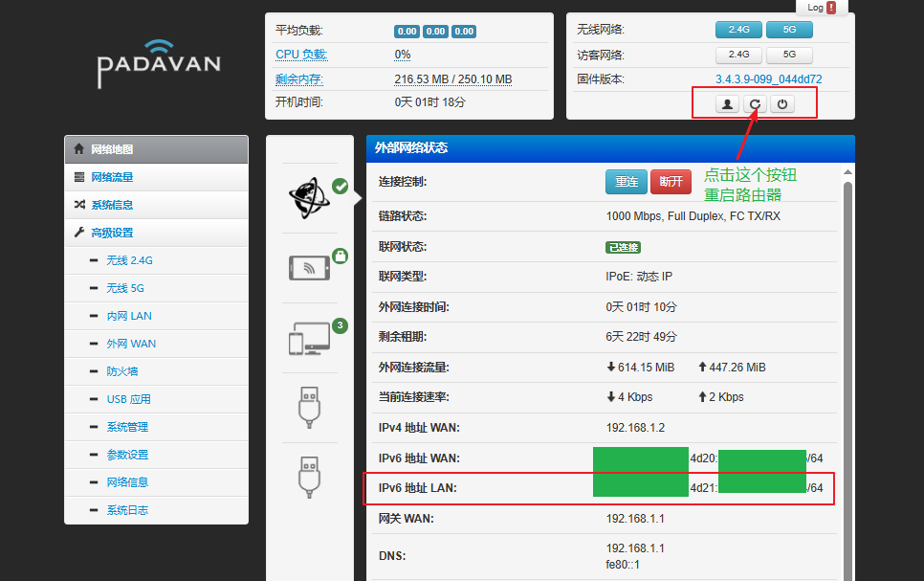
Task: Open the 网络地图 menu item
Action: [x=156, y=149]
